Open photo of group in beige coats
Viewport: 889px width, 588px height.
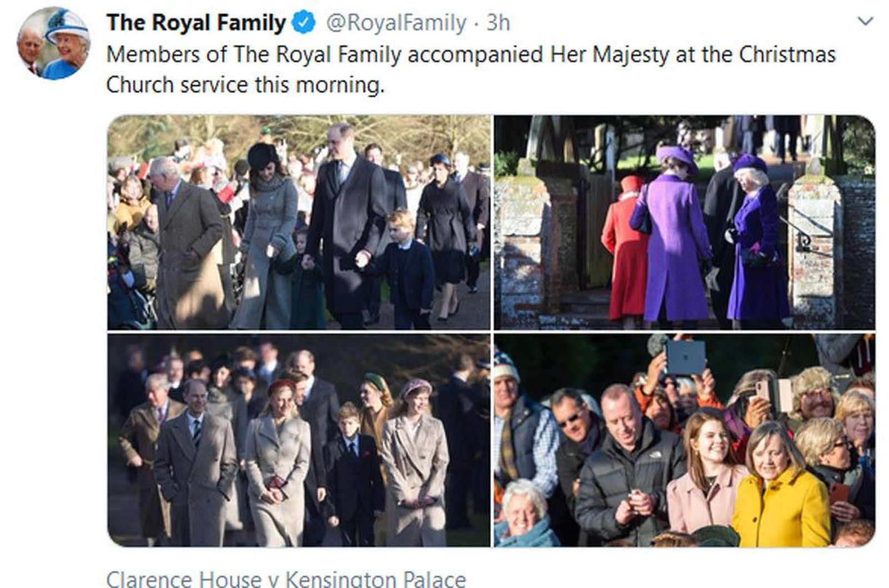[299, 440]
